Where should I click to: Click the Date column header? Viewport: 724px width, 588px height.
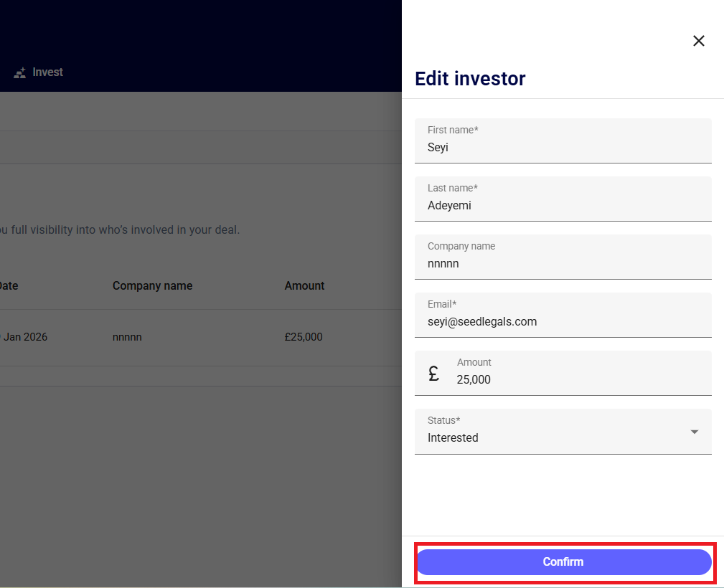coord(9,285)
